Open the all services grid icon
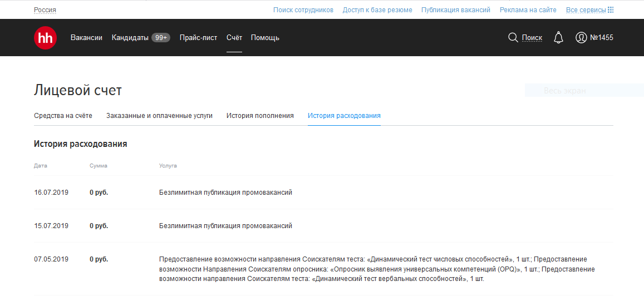Viewport: 644px width, 296px height. click(610, 10)
